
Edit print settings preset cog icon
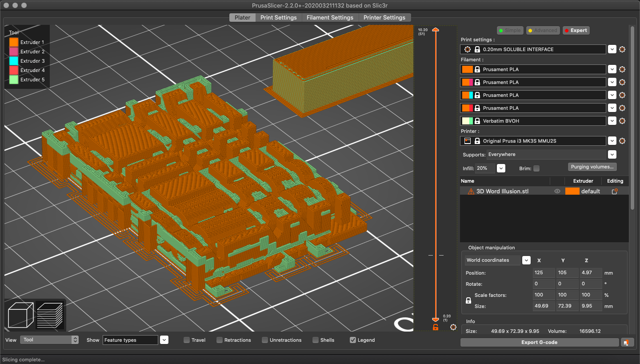pos(622,49)
